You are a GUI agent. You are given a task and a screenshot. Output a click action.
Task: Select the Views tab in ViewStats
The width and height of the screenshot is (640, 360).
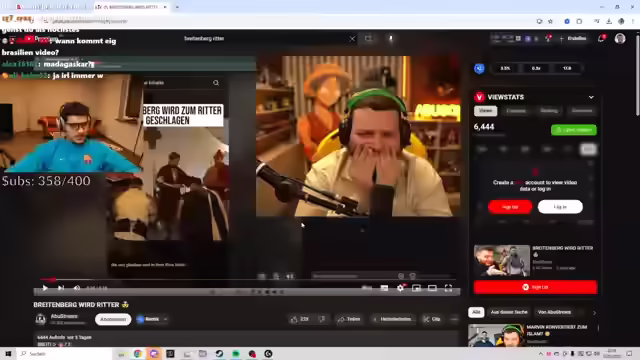pyautogui.click(x=485, y=111)
